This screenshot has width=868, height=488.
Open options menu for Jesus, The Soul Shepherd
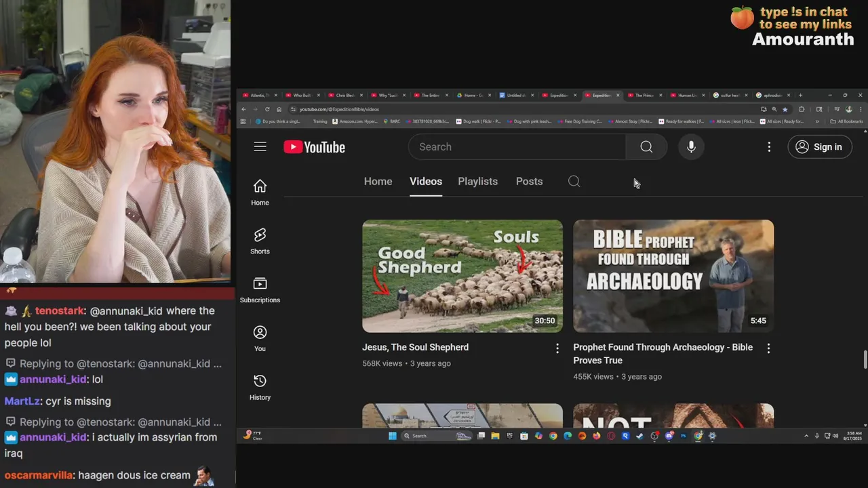(557, 348)
